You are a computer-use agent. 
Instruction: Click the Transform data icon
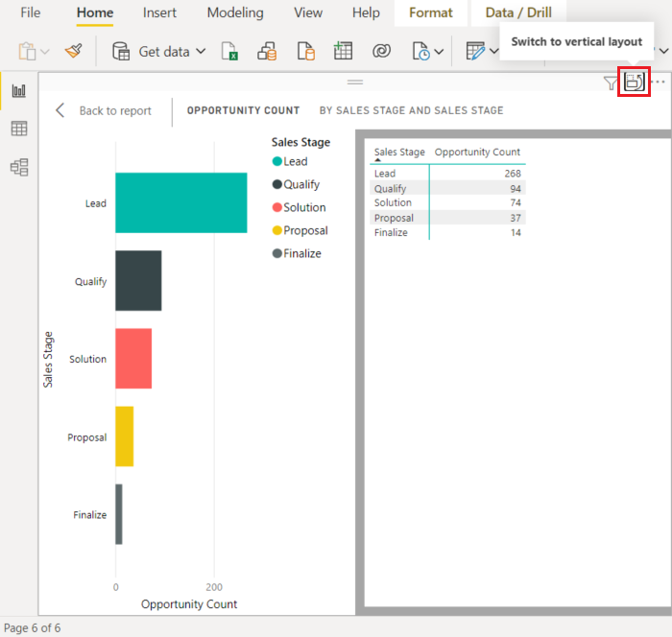475,52
